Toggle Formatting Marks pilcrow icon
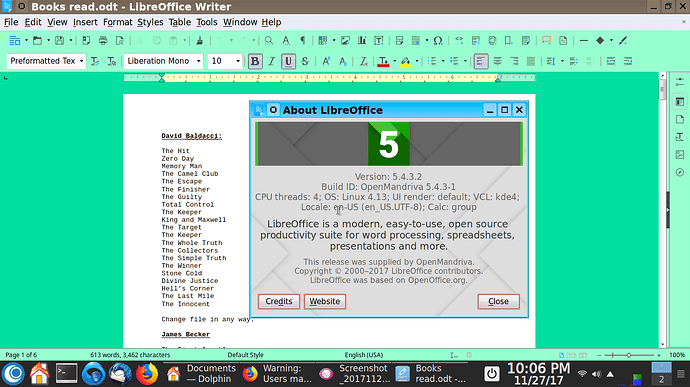The height and width of the screenshot is (387, 690). [303, 41]
